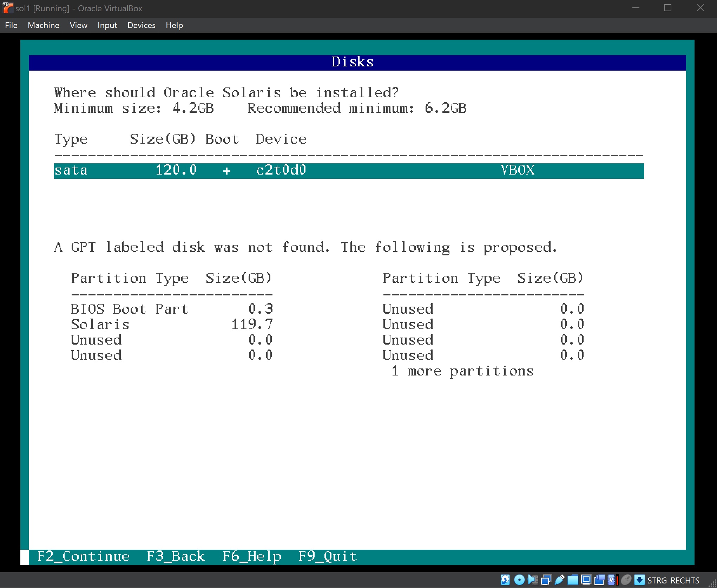Click the video recording status icon
The width and height of the screenshot is (717, 588).
point(599,580)
